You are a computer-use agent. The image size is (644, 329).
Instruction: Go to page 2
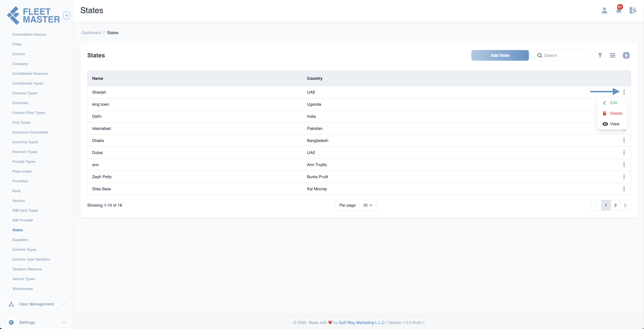click(615, 205)
